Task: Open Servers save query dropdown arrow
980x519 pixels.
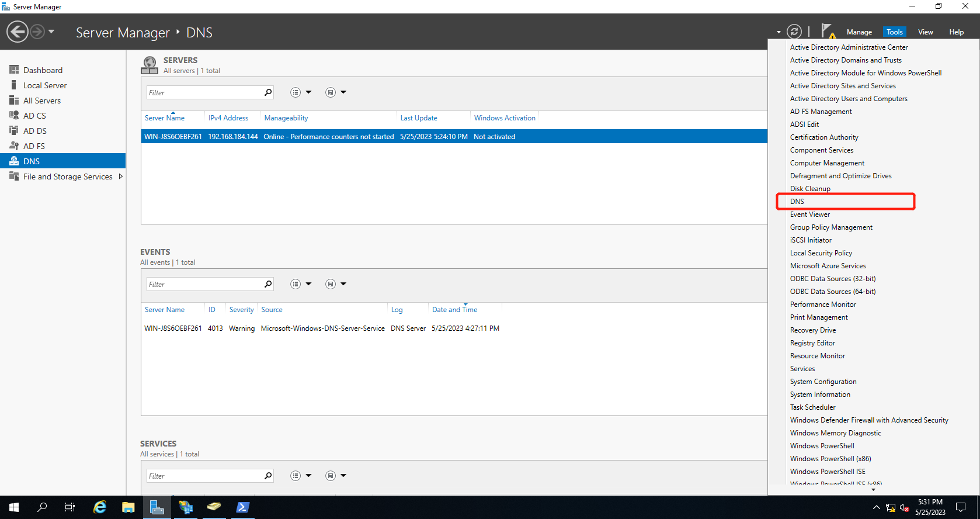Action: click(343, 92)
